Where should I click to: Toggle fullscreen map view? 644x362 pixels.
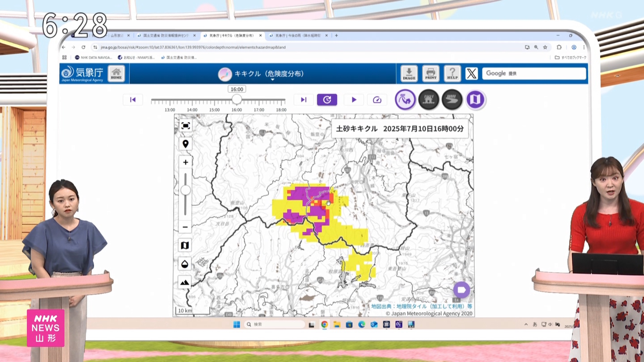pos(185,125)
